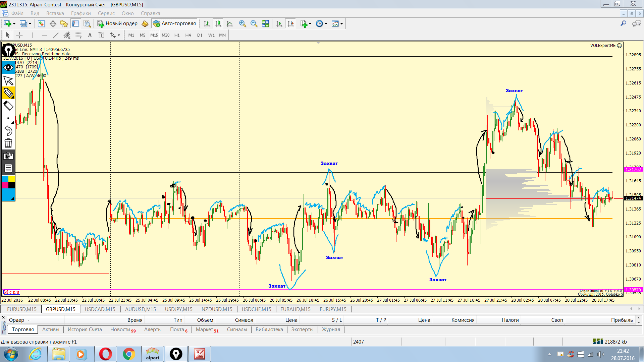Switch chart to candlesticks mode
This screenshot has width=644, height=362.
[218, 23]
